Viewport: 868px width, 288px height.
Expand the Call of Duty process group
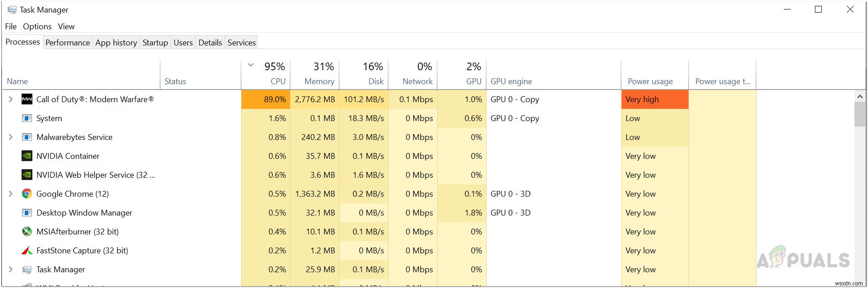pos(11,99)
